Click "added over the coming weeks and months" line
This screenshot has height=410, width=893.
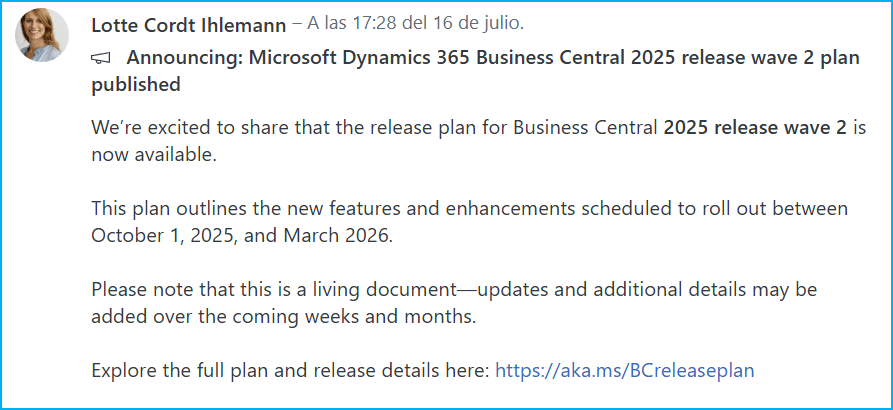[x=280, y=317]
